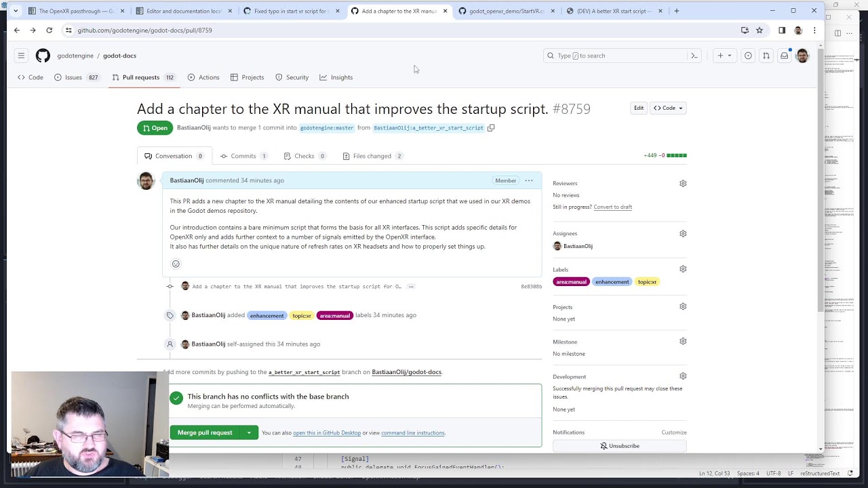The height and width of the screenshot is (488, 868).
Task: Open the repository Security tab
Action: [292, 77]
